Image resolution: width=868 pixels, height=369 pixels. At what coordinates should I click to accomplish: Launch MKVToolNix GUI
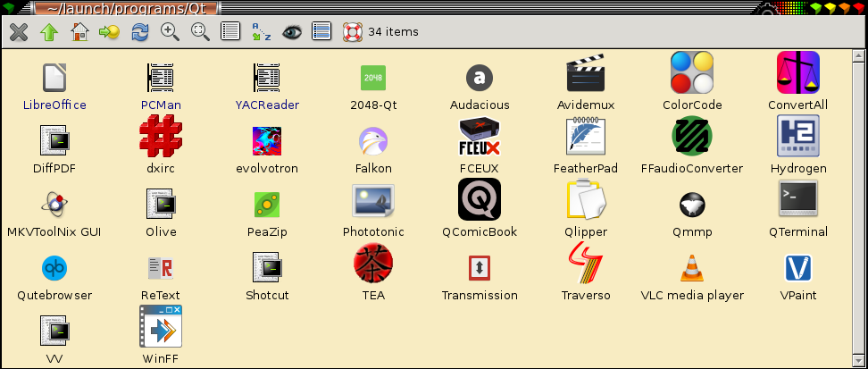tap(54, 204)
